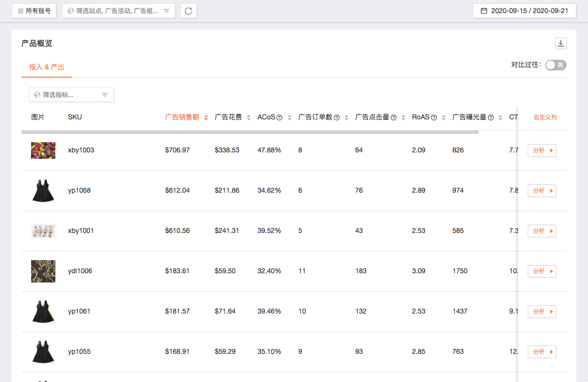Open the 筛选指标 metric filter dropdown

pyautogui.click(x=71, y=95)
